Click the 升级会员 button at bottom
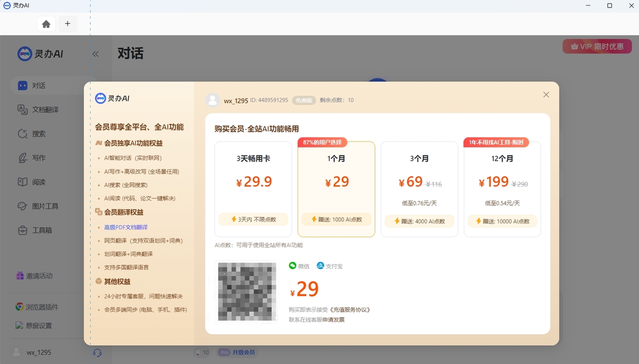The image size is (639, 364). pos(237,352)
